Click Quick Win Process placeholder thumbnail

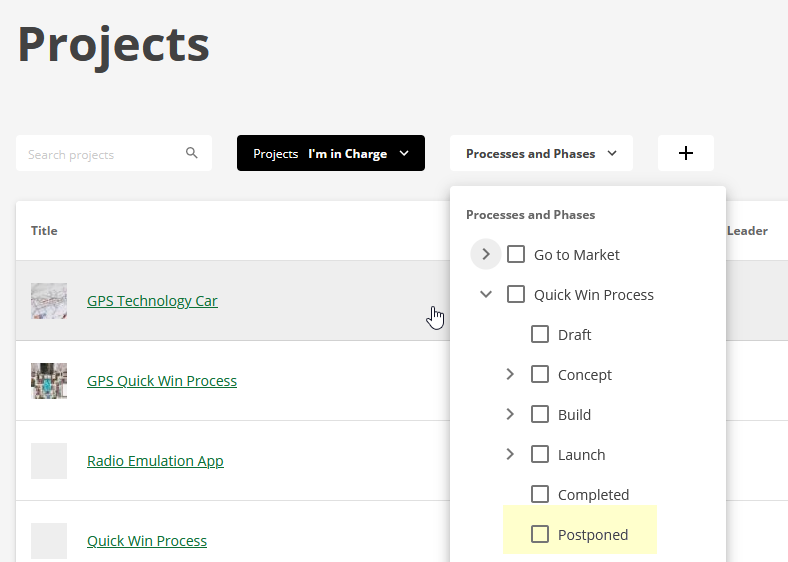(x=49, y=541)
